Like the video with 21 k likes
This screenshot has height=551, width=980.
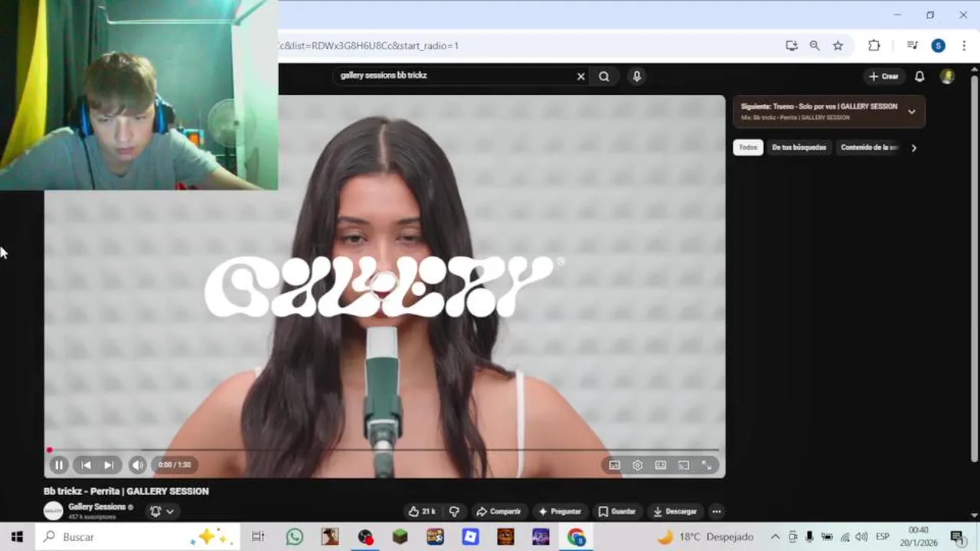[x=421, y=511]
